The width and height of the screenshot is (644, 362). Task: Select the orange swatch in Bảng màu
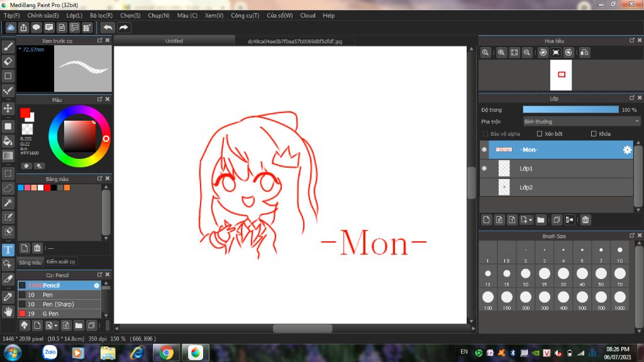67,187
